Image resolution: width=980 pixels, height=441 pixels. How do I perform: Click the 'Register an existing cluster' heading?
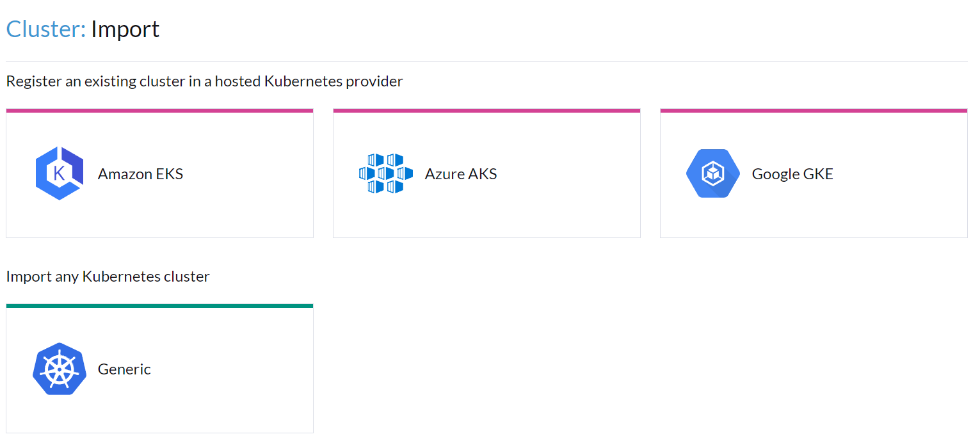204,81
